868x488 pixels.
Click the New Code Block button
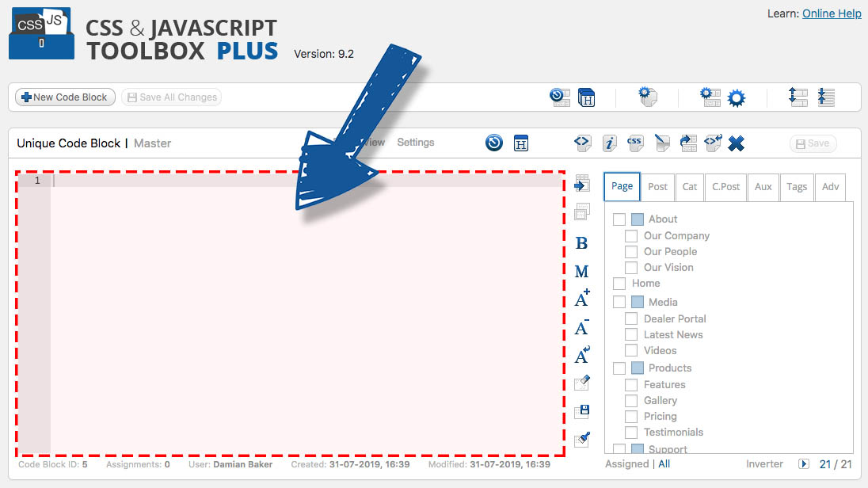(x=65, y=97)
